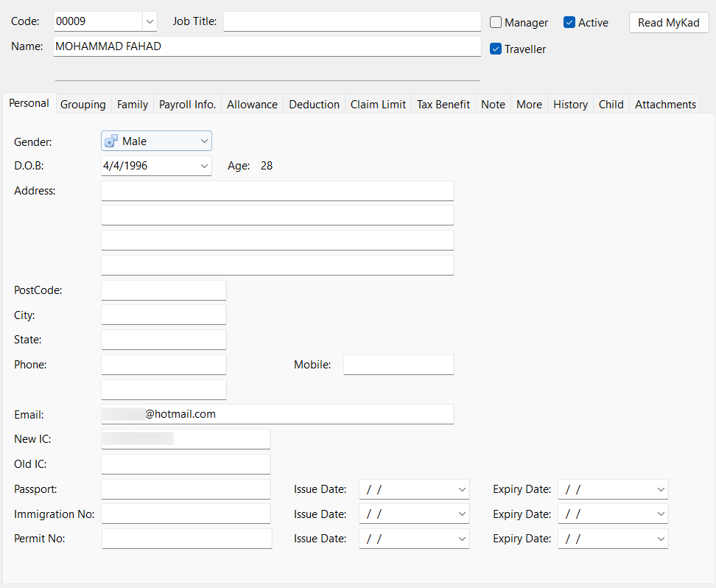Click into the Mobile number field

coord(399,365)
